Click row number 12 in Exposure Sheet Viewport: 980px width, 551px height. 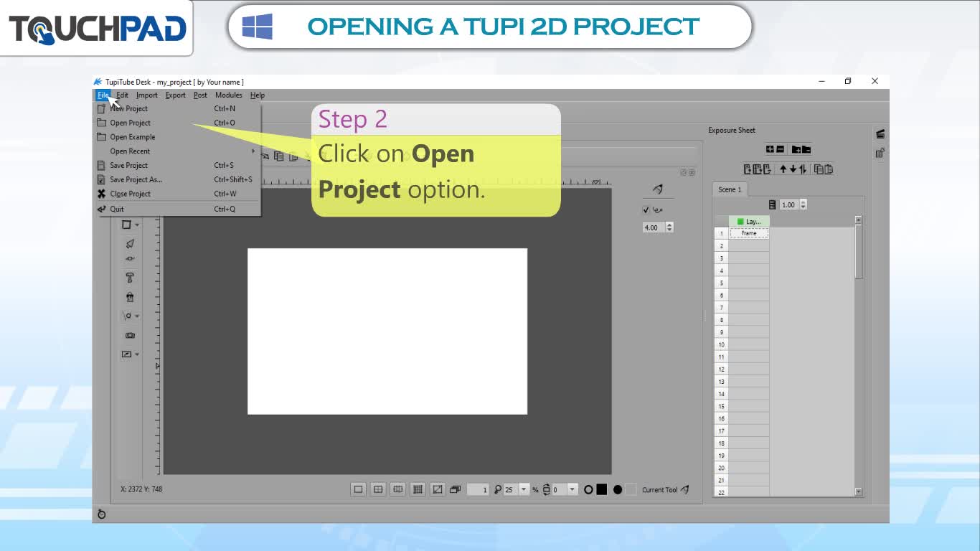[x=722, y=369]
